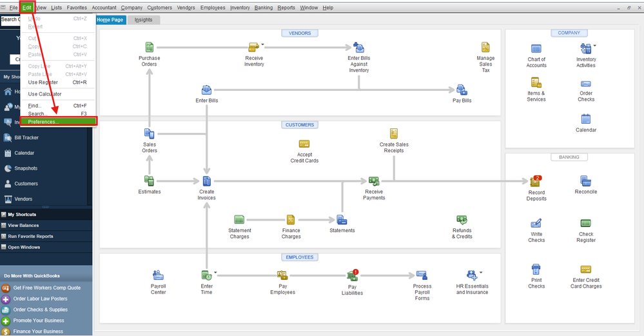Expand Enter Time dropdown arrow

[215, 272]
